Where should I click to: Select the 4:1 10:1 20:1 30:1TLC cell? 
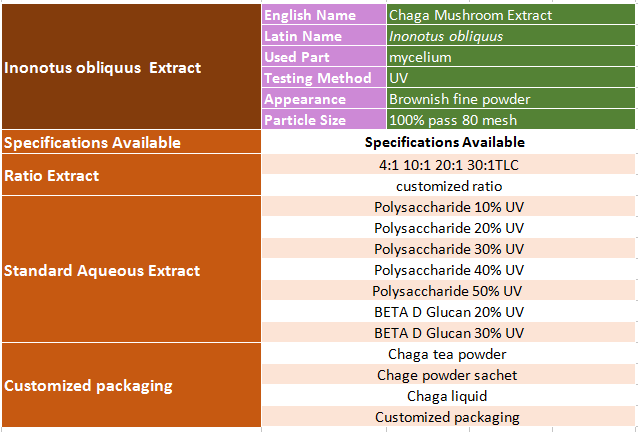click(x=448, y=164)
